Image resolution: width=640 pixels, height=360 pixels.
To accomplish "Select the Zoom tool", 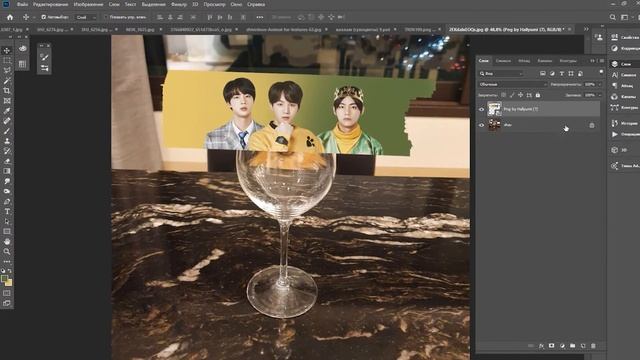I will pyautogui.click(x=7, y=252).
